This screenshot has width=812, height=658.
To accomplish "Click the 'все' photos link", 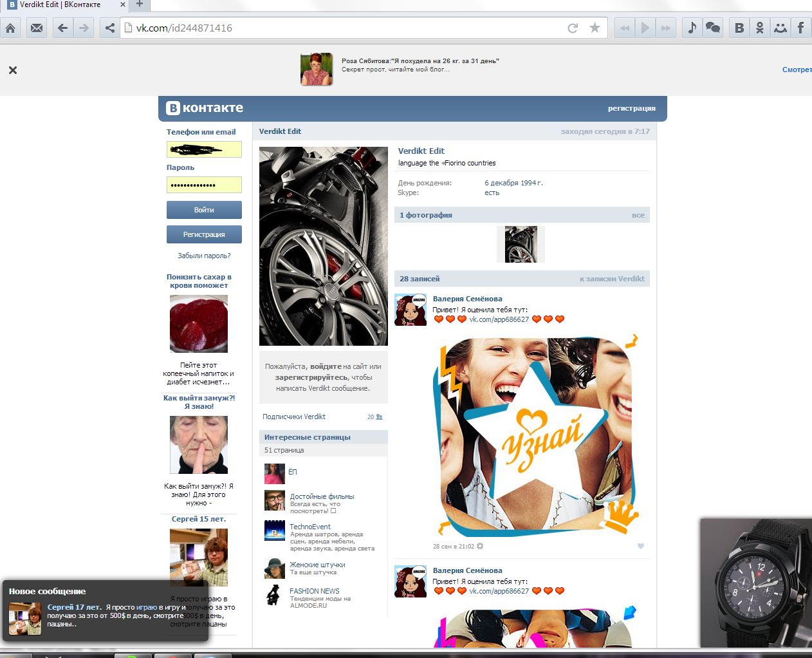I will point(638,215).
